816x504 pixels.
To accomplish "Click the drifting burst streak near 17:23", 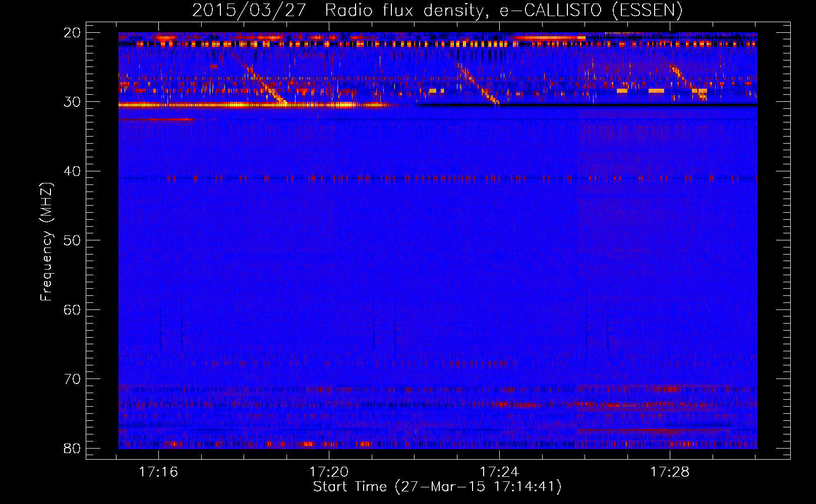I will 479,85.
